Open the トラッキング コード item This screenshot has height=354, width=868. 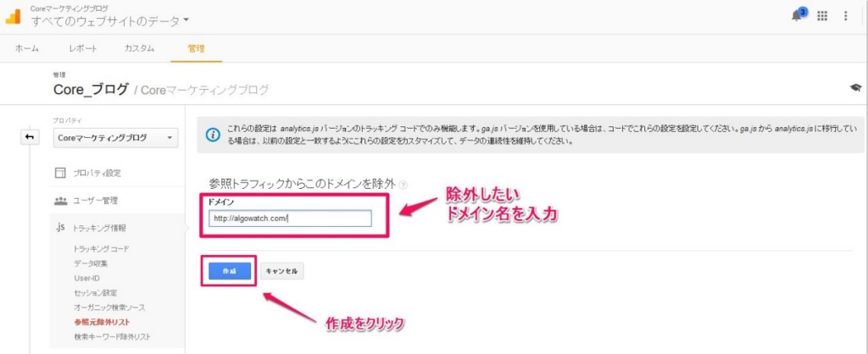click(x=102, y=249)
